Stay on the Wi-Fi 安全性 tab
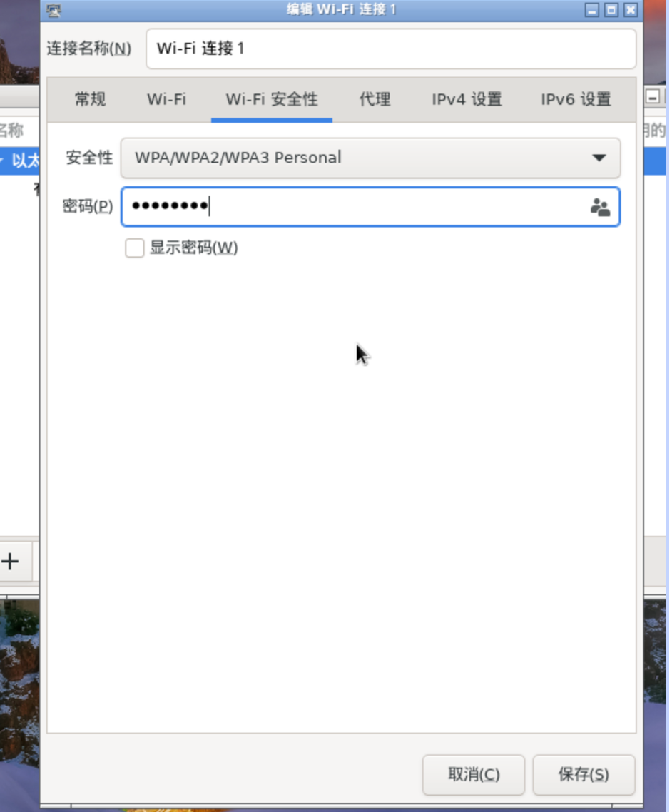The image size is (672, 812). [x=271, y=100]
